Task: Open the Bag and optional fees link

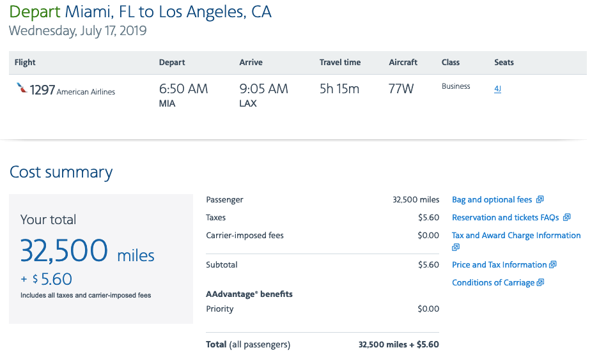Action: pyautogui.click(x=492, y=200)
